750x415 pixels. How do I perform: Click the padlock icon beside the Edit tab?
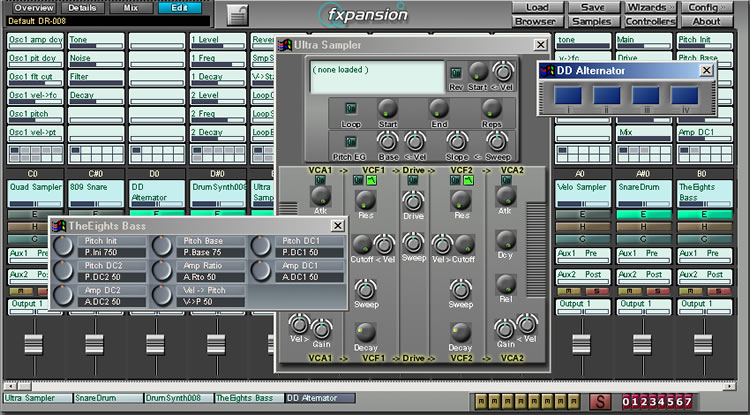237,14
